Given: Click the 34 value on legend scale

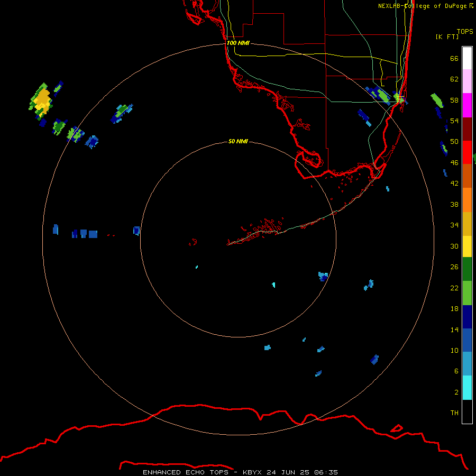Looking at the screenshot, I should click(x=454, y=225).
